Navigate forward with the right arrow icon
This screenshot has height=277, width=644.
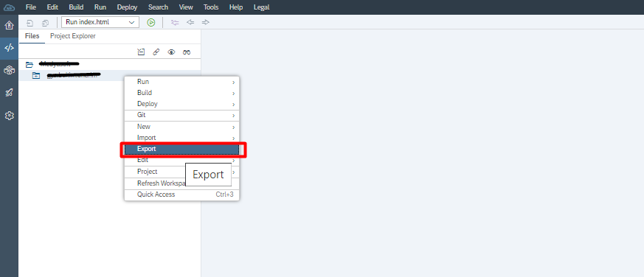[206, 22]
